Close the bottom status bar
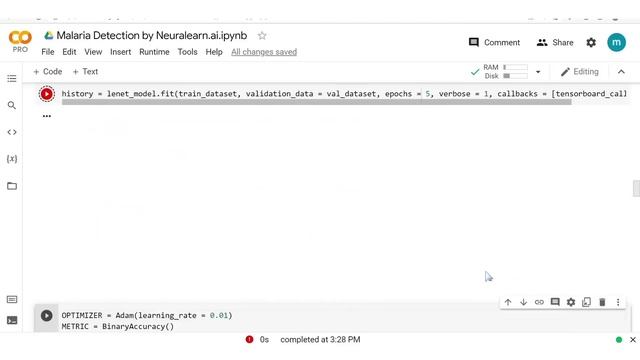Image resolution: width=640 pixels, height=360 pixels. pos(633,340)
